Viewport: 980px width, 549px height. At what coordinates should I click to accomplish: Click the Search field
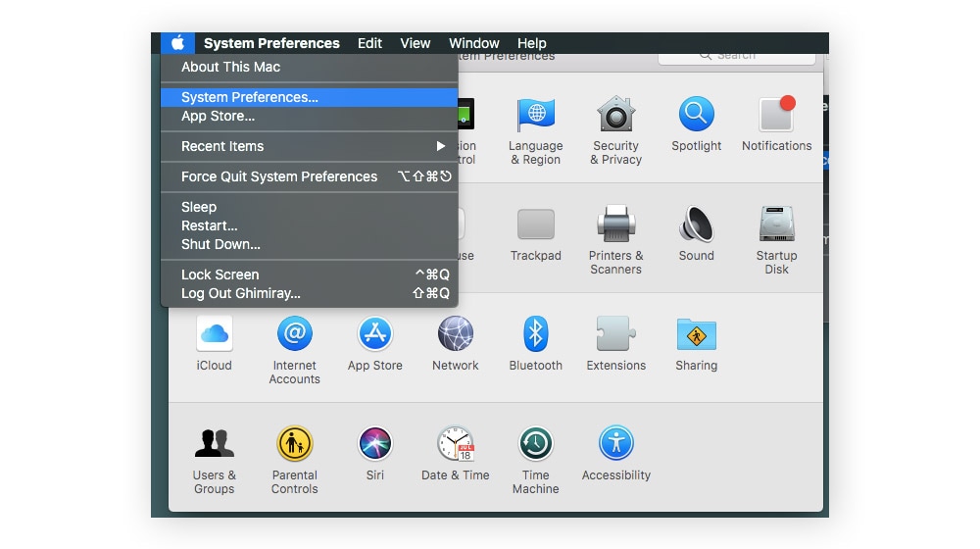point(737,58)
